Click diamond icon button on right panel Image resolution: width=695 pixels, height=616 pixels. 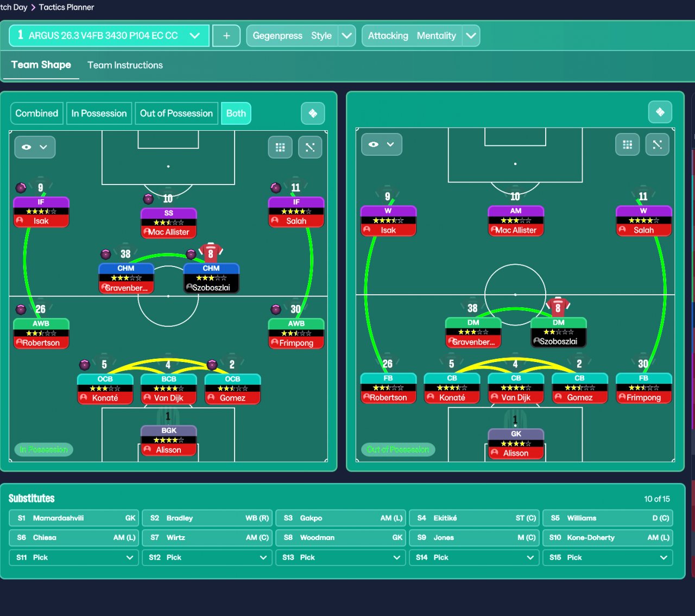click(x=660, y=112)
